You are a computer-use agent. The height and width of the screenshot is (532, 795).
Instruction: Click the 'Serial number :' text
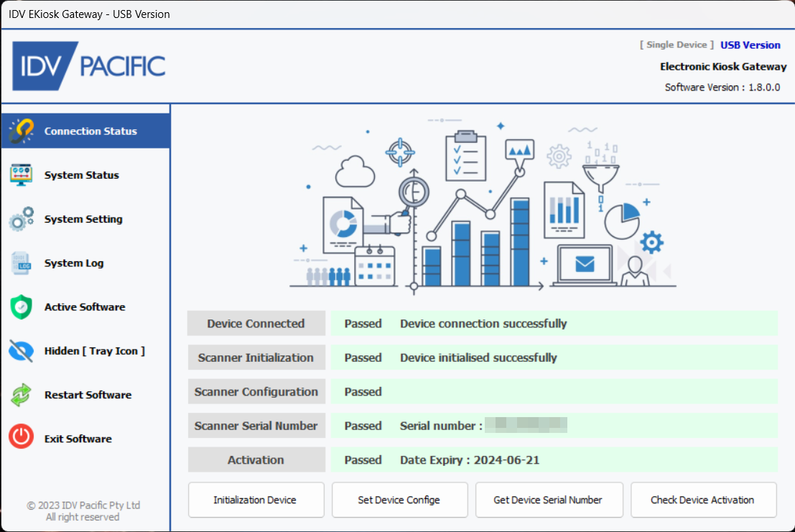coord(441,426)
